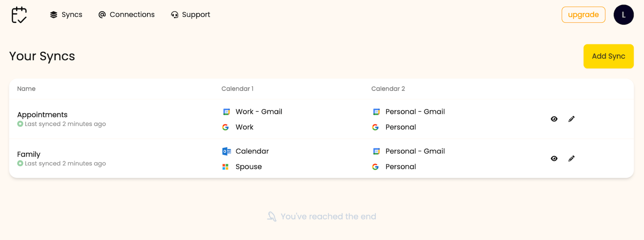Click the Outlook icon beside Calendar

tap(226, 151)
